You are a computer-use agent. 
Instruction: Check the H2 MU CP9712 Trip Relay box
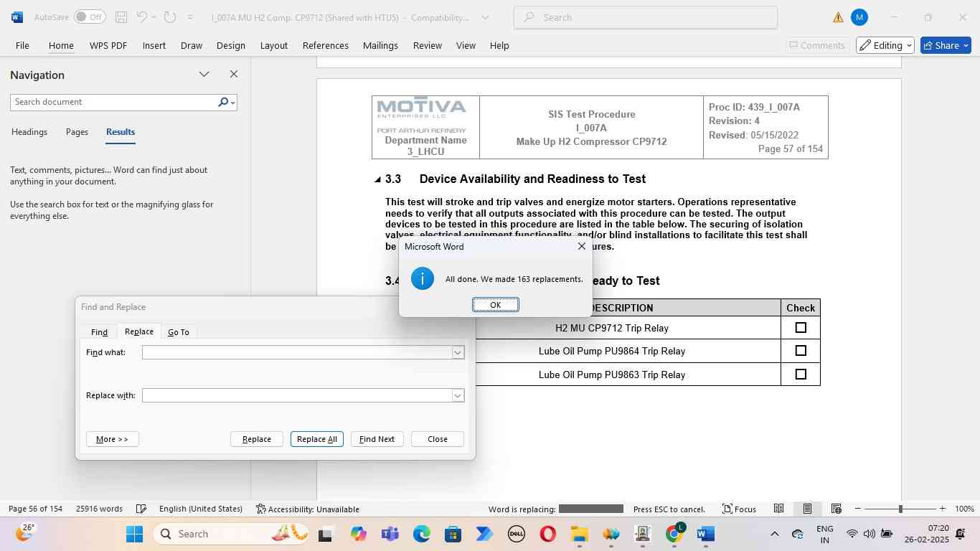[801, 328]
